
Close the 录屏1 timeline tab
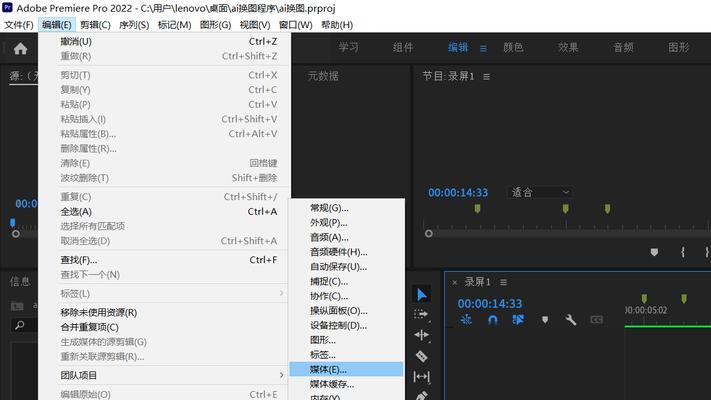[x=454, y=283]
